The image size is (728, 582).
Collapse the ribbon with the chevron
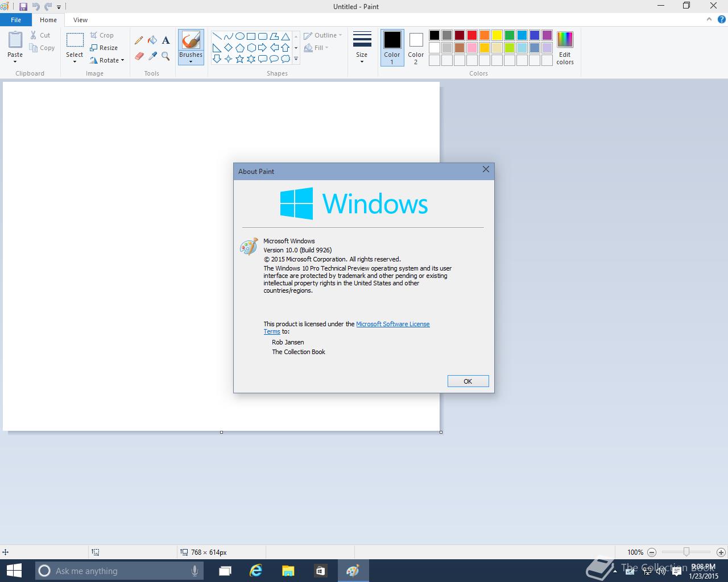709,19
